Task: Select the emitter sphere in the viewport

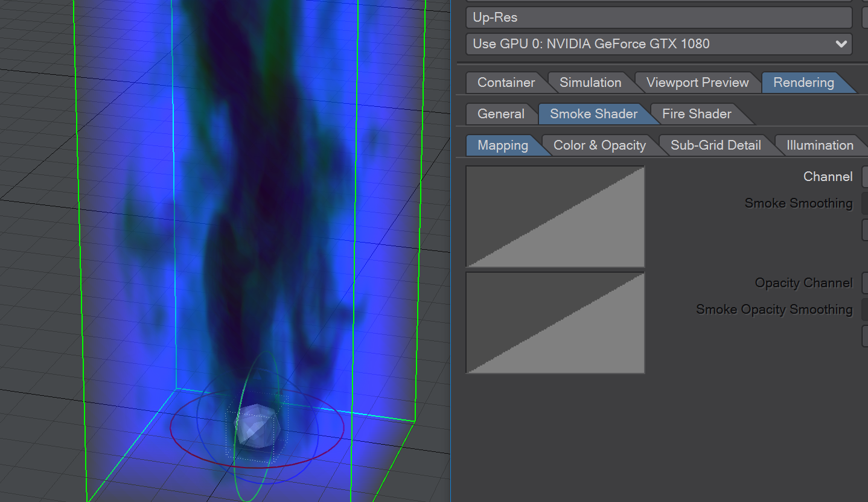Action: point(257,426)
